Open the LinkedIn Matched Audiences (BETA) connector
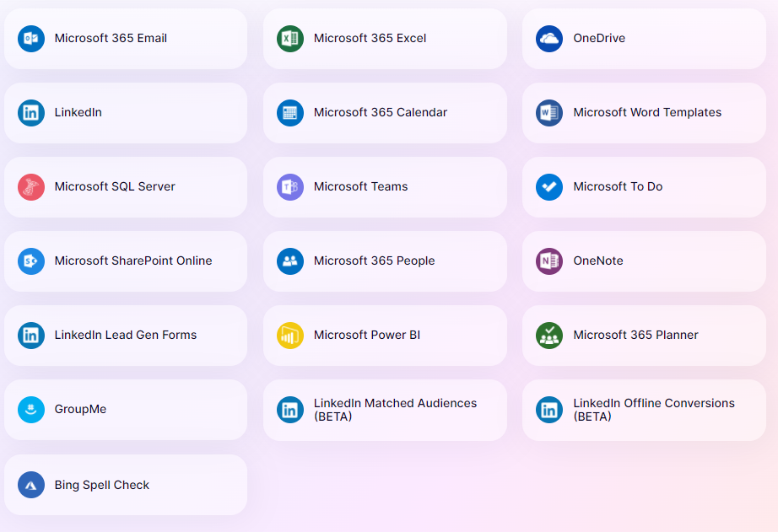This screenshot has height=532, width=778. coord(385,409)
